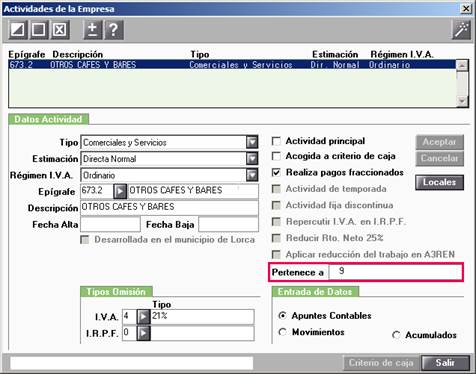Expand the Tipo dropdown

point(252,143)
